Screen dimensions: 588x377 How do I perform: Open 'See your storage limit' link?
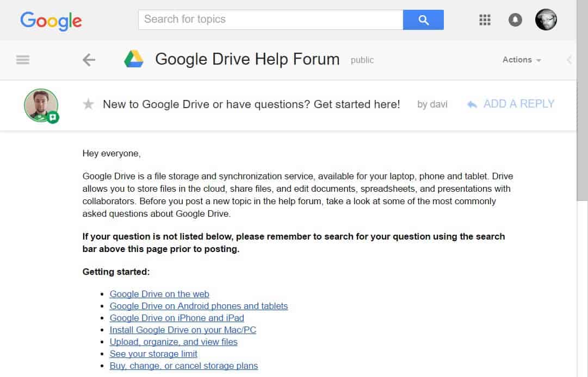pos(153,354)
